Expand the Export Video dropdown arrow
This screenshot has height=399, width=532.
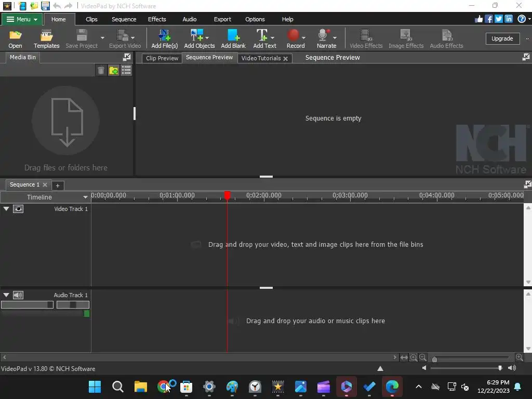[x=132, y=37]
